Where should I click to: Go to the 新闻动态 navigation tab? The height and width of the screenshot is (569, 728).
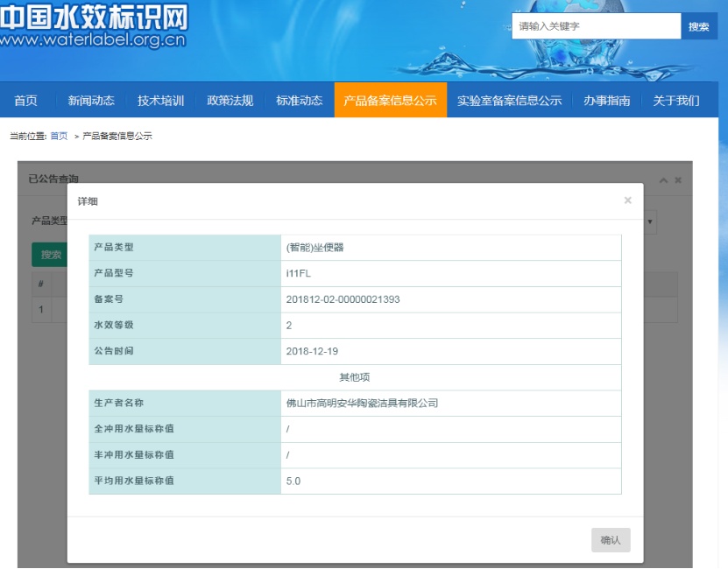[x=91, y=101]
